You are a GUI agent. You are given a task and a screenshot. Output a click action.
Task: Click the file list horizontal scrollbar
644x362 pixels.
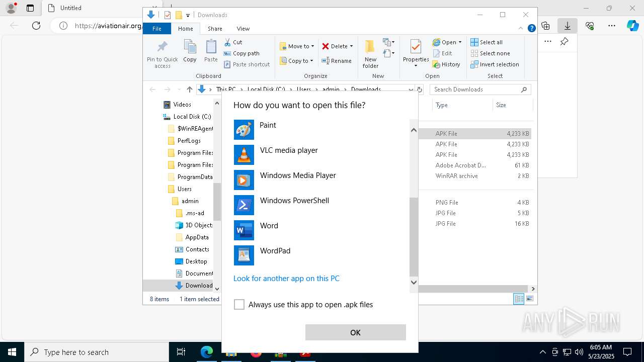tap(473, 289)
